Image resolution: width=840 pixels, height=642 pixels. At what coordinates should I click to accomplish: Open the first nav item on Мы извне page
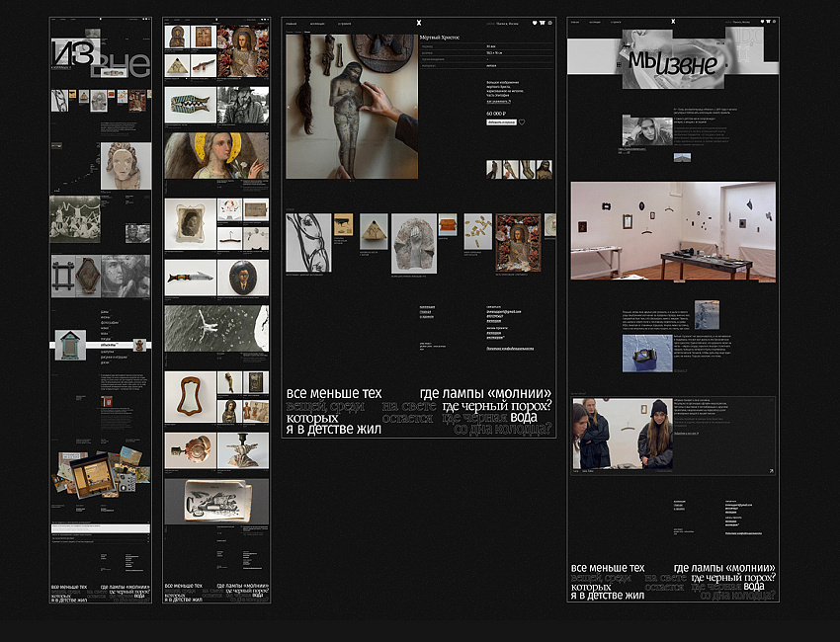pyautogui.click(x=575, y=23)
